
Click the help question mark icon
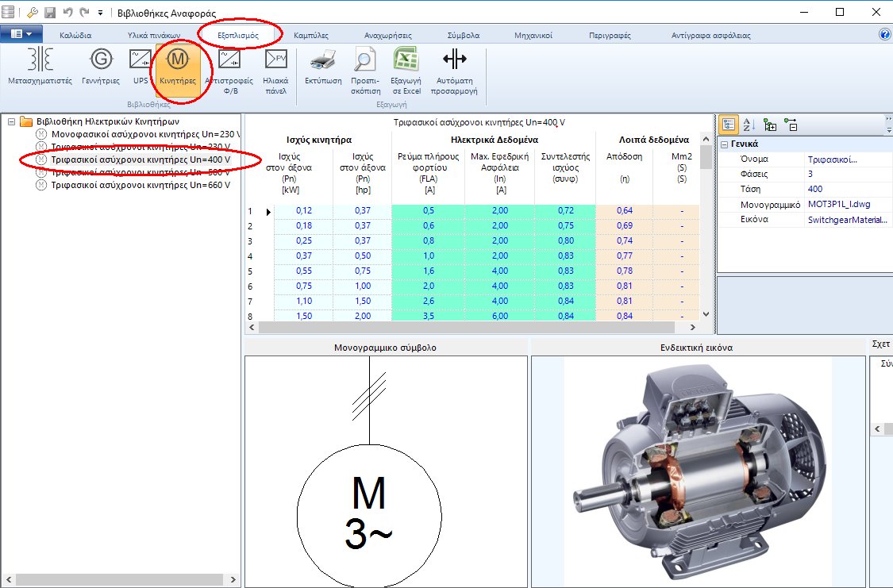[887, 33]
